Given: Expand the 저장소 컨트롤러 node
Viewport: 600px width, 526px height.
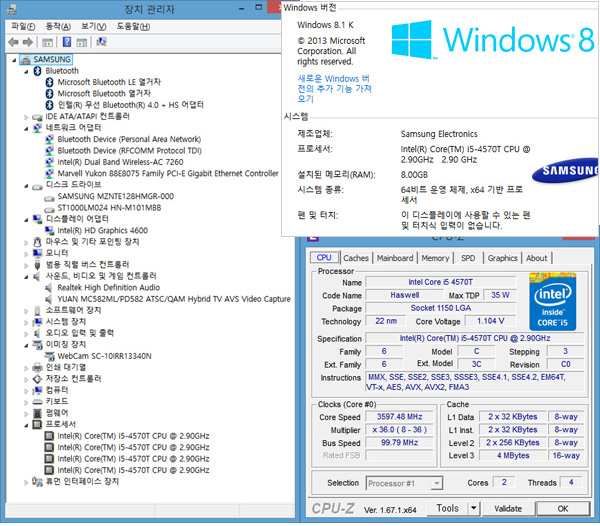Looking at the screenshot, I should coord(26,379).
